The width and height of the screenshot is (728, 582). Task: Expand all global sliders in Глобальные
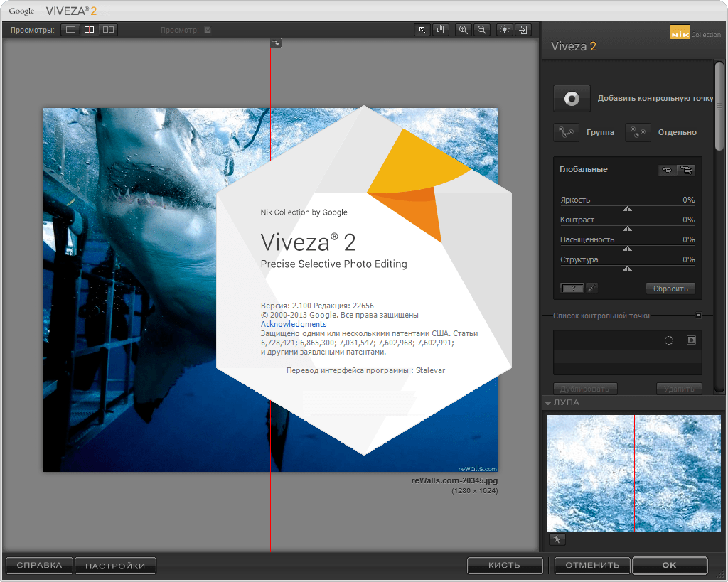686,170
